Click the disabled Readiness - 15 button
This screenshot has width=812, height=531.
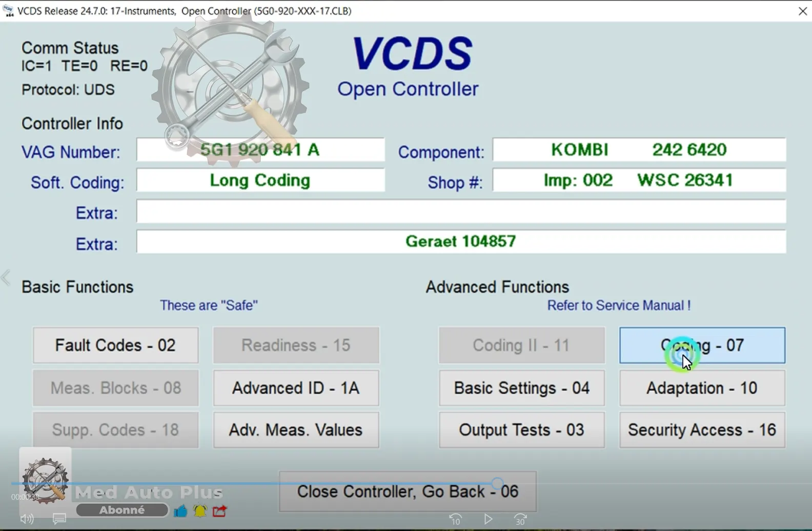[x=296, y=345]
